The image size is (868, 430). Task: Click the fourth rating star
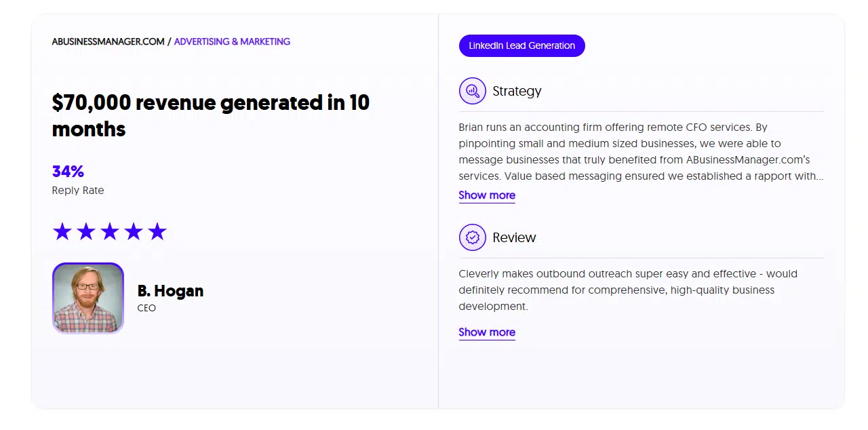coord(134,232)
